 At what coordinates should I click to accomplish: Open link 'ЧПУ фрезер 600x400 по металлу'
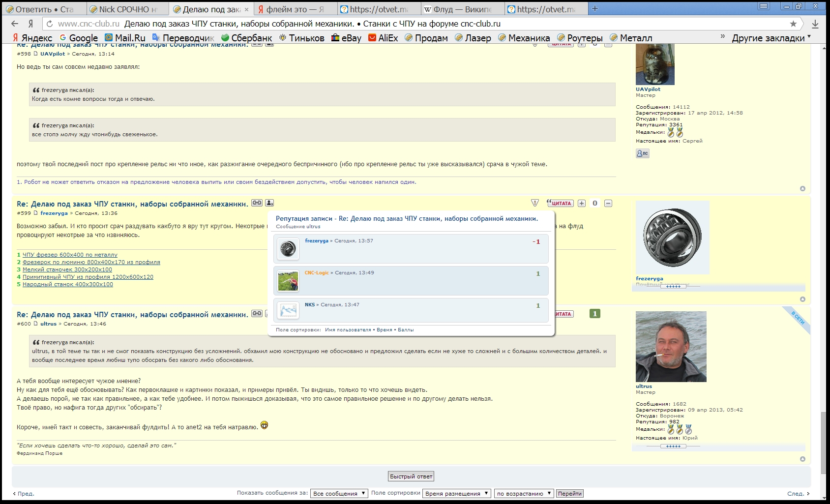pos(70,255)
